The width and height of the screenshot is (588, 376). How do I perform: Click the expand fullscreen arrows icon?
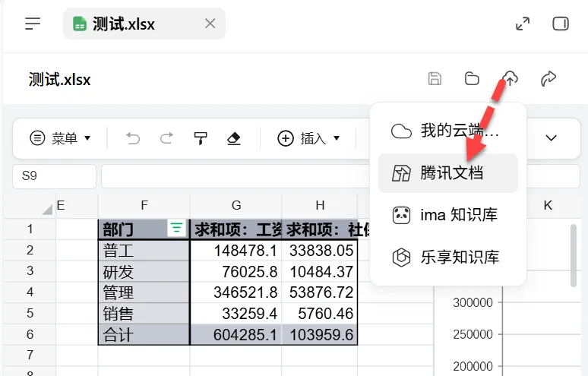(523, 24)
